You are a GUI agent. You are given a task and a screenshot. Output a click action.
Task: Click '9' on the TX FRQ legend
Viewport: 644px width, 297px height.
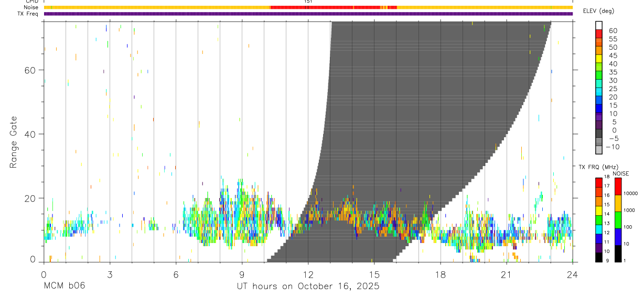click(607, 260)
